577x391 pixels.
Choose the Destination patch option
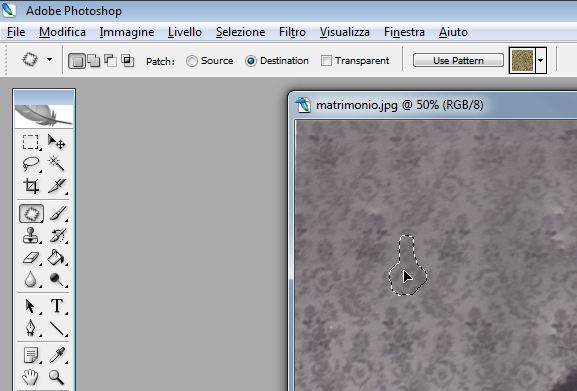pyautogui.click(x=277, y=61)
